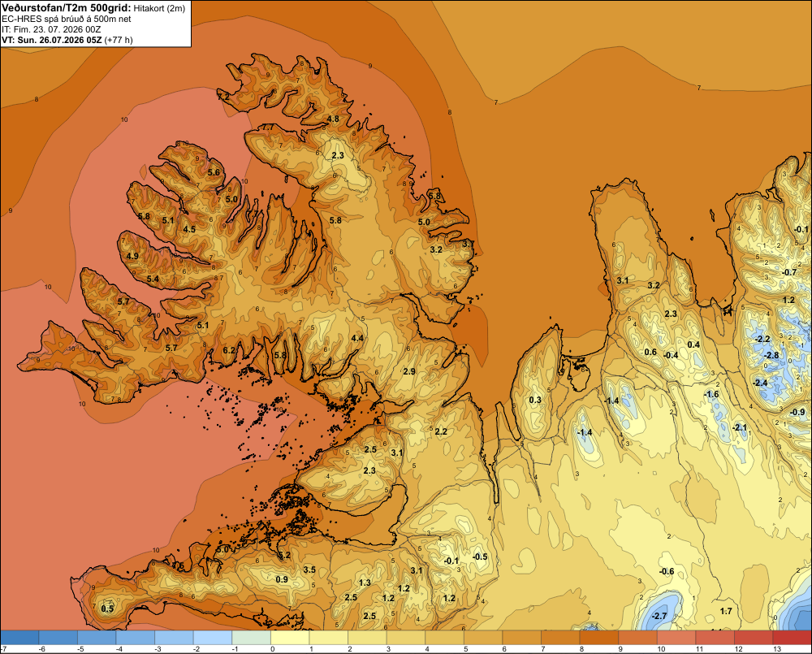Click the 5.4 temperature value

[153, 279]
